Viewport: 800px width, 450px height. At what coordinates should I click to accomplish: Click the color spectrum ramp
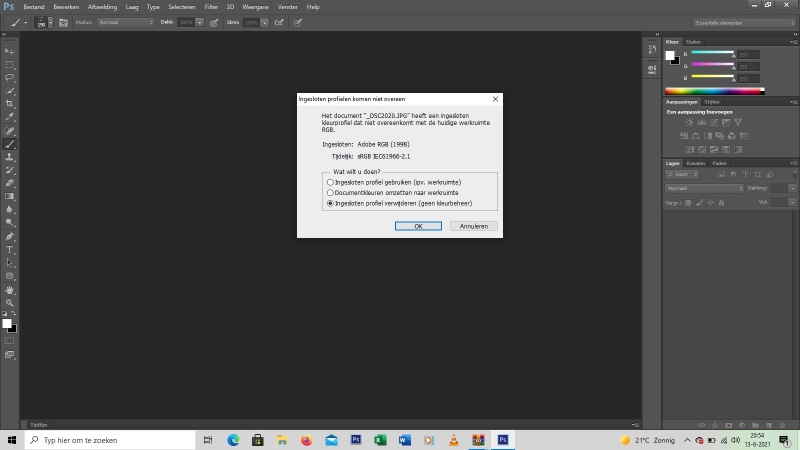[x=715, y=91]
